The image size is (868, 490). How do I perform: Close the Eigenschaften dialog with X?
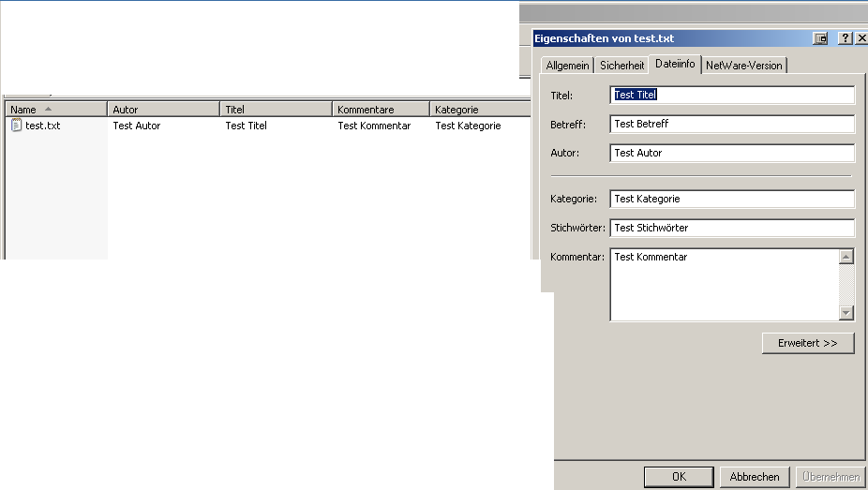coord(861,38)
